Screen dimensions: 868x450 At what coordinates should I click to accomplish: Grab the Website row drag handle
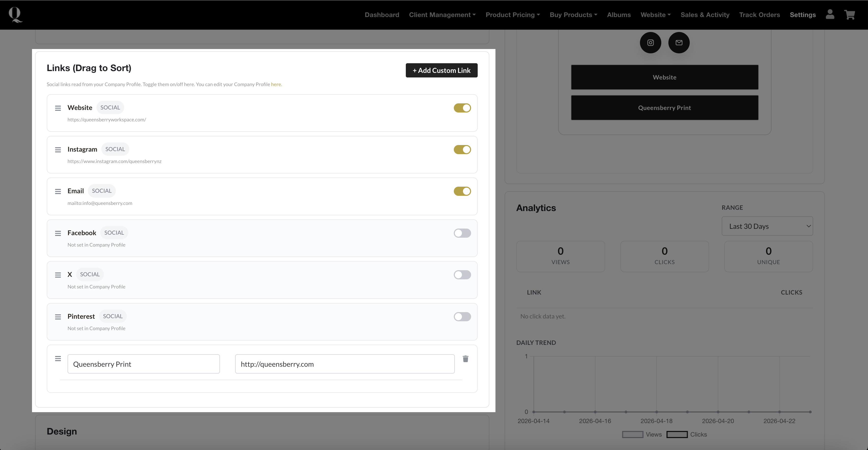58,108
